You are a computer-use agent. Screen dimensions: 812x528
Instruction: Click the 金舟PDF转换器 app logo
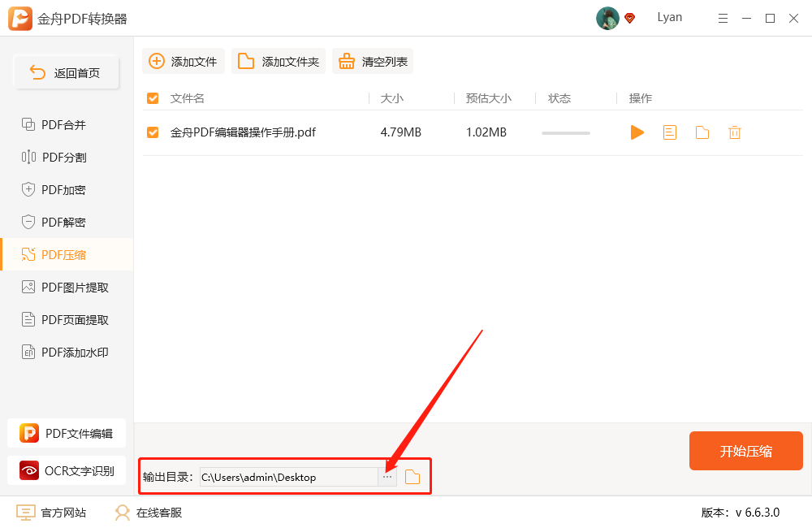20,19
